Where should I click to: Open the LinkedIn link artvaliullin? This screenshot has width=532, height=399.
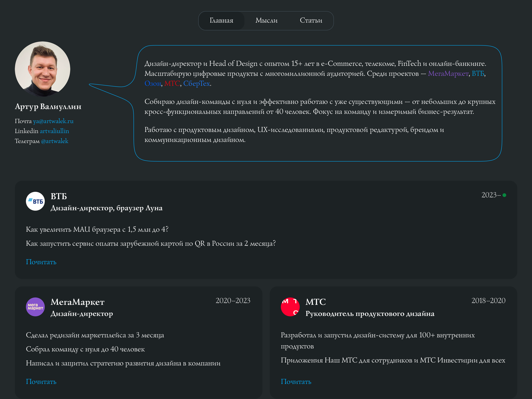[x=54, y=131]
